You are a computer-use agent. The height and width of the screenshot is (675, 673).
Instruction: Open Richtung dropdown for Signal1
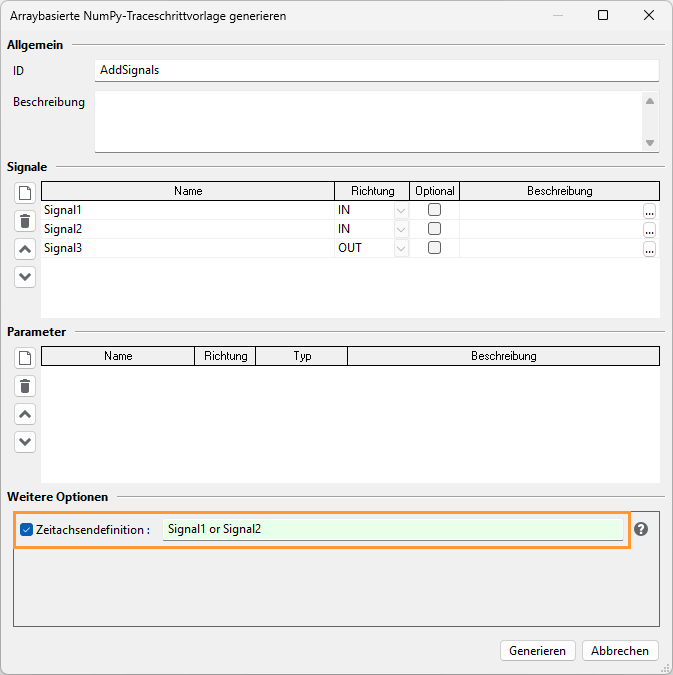tap(401, 211)
